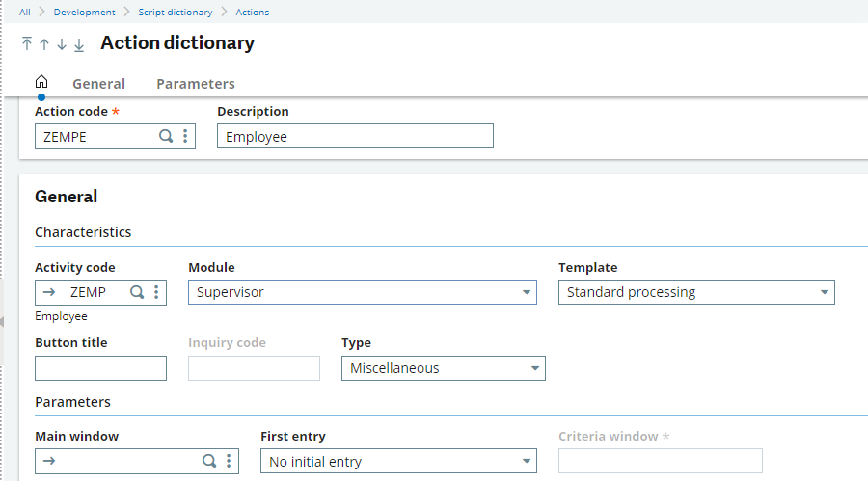
Task: Switch to the General tab
Action: coord(99,84)
